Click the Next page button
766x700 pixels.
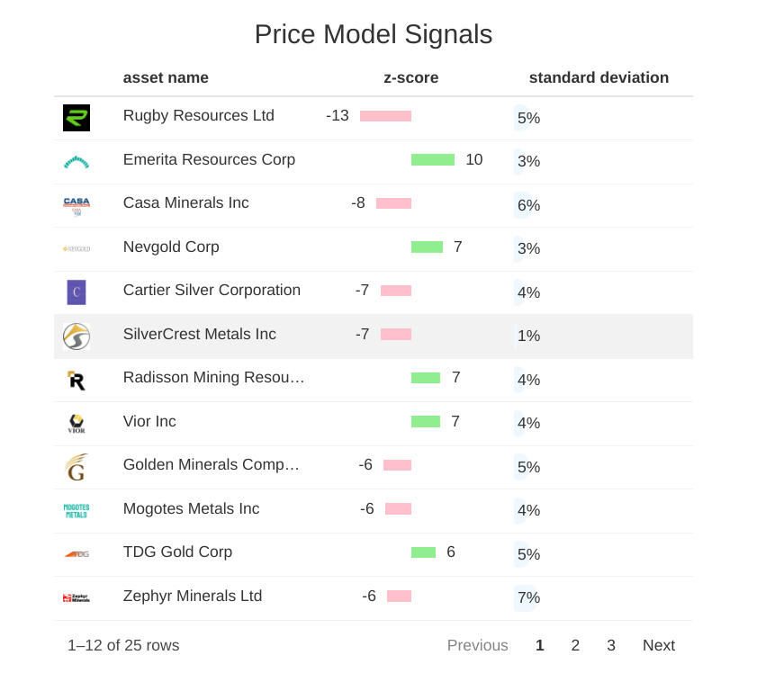[x=658, y=645]
